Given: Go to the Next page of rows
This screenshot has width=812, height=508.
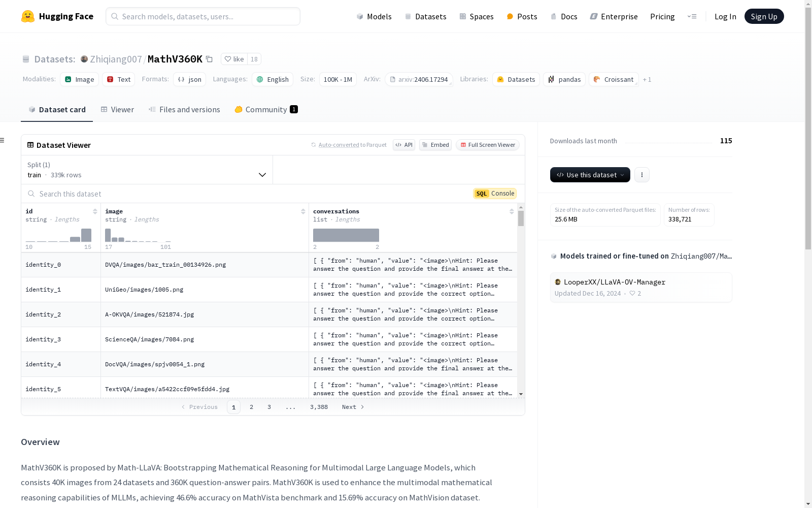Looking at the screenshot, I should tap(353, 407).
